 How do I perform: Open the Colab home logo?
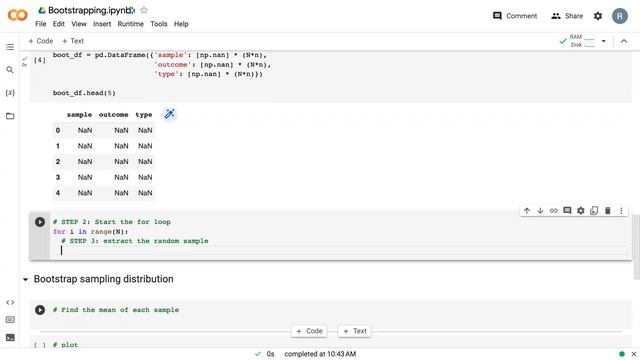18,16
